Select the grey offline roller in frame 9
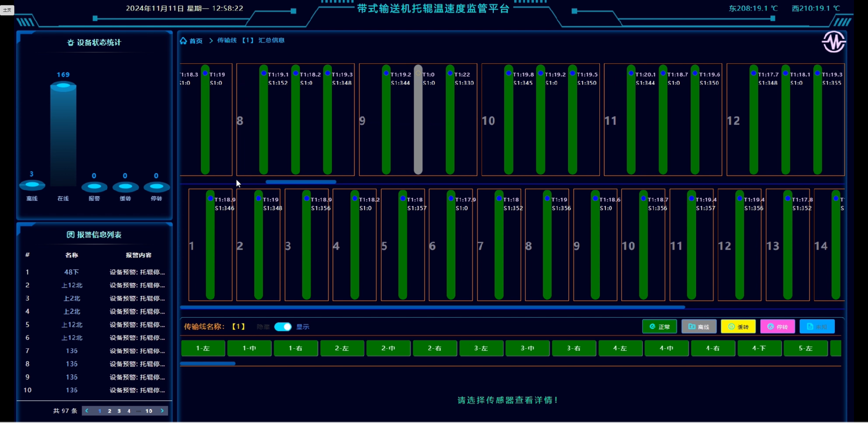Image resolution: width=868 pixels, height=423 pixels. [418, 120]
